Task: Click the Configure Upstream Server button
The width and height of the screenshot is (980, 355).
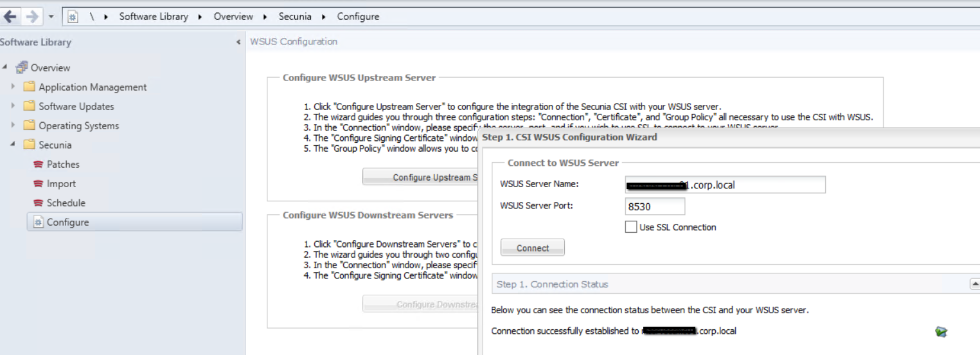Action: point(421,177)
